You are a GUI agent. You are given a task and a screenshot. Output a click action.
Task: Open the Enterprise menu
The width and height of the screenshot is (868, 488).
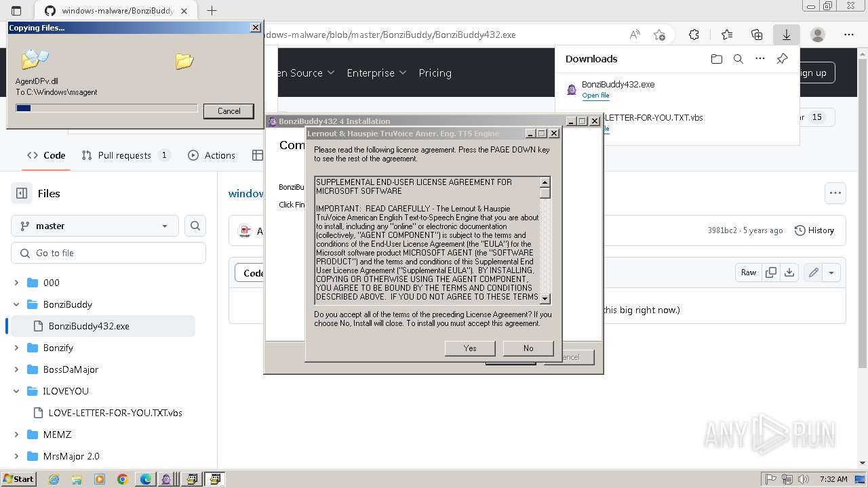pos(376,73)
